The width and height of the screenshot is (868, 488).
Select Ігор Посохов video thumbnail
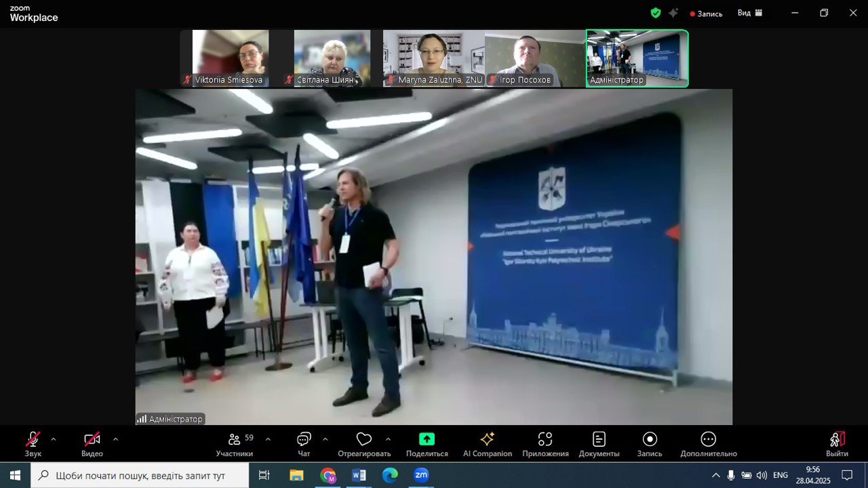pyautogui.click(x=535, y=58)
